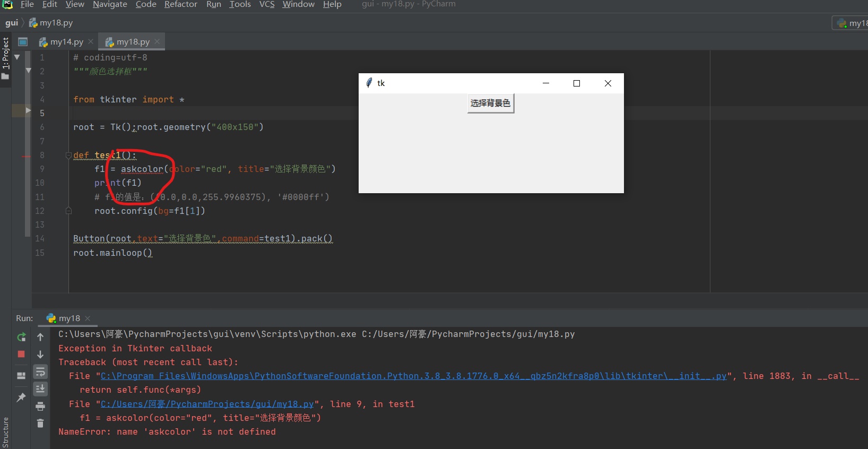
Task: Open the Tools menu
Action: click(x=240, y=4)
